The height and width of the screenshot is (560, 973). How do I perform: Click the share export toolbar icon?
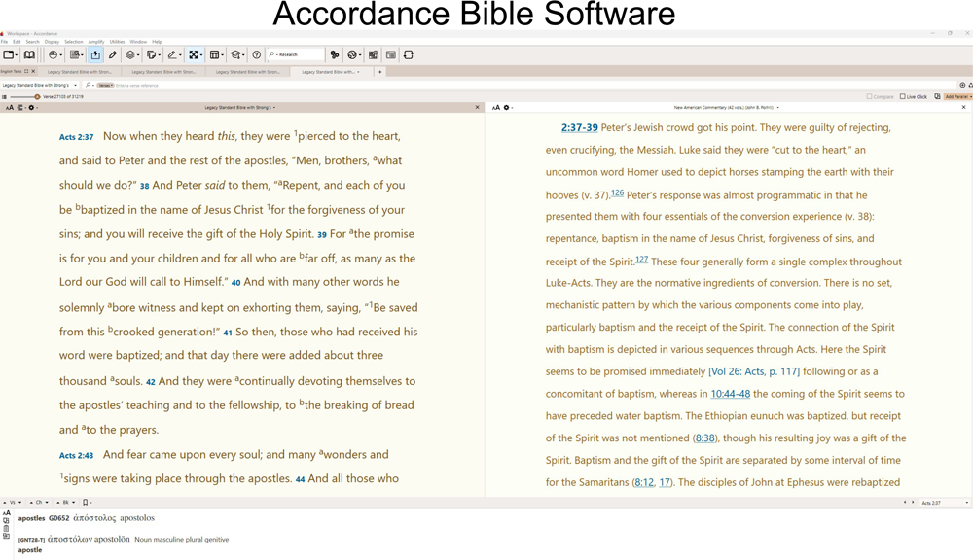coord(95,54)
